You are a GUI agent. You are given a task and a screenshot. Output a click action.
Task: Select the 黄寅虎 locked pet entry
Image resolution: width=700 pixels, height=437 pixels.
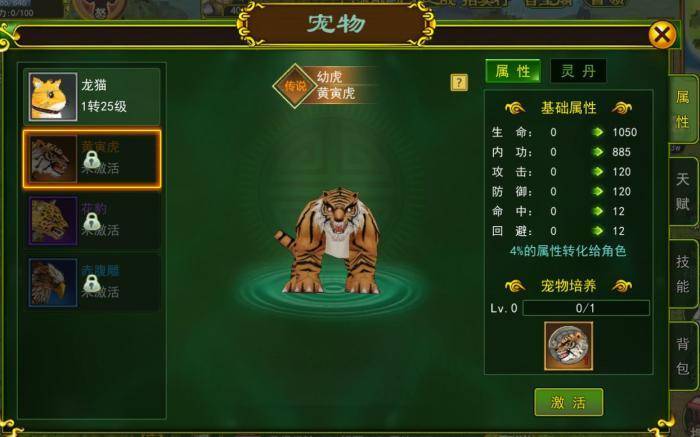coord(92,159)
